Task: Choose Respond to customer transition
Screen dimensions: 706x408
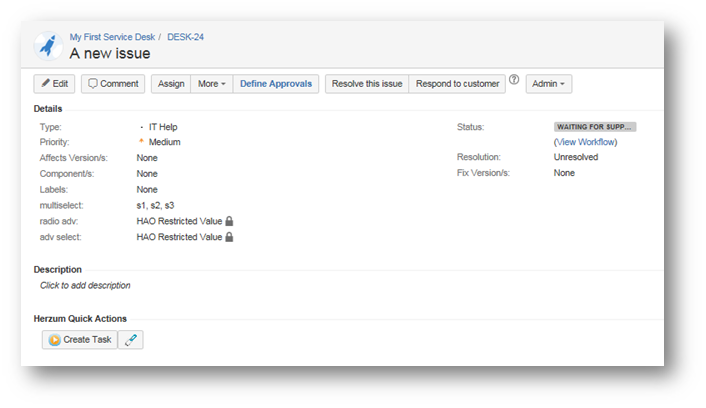Action: [457, 84]
